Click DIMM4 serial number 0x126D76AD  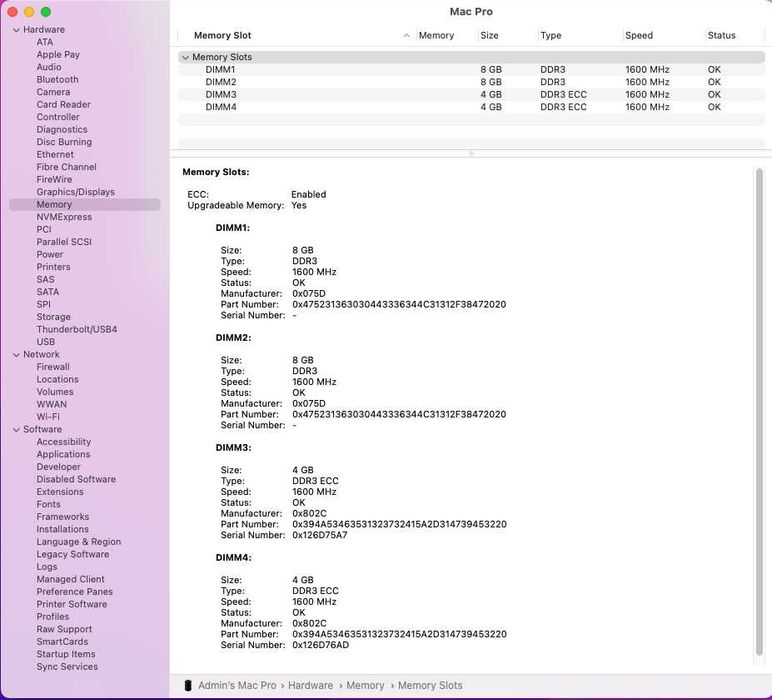point(321,645)
